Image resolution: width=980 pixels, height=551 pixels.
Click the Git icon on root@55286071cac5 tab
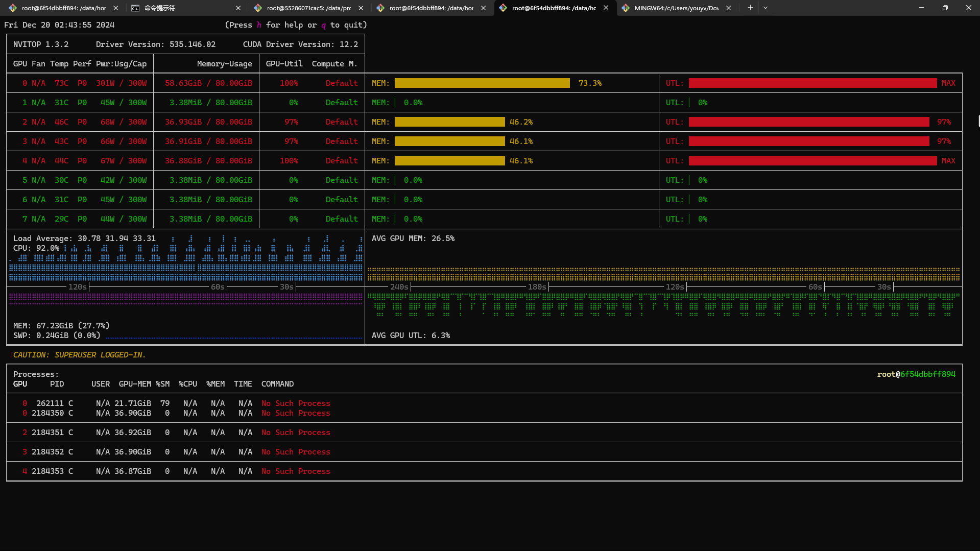pyautogui.click(x=258, y=8)
